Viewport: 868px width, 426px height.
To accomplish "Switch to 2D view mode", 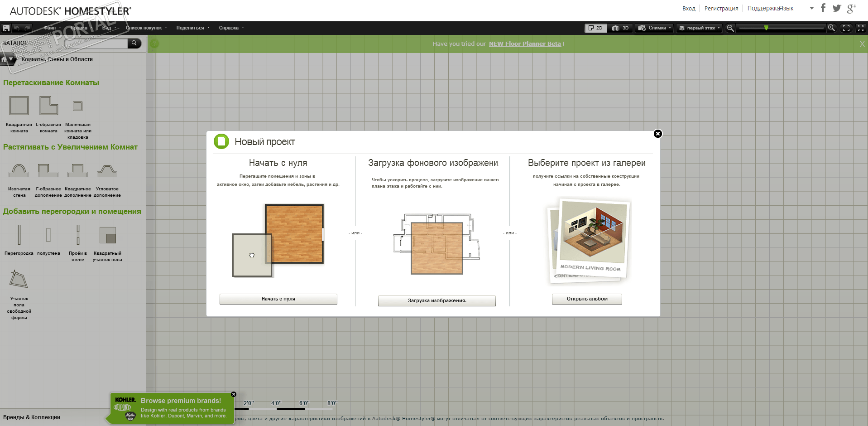I will click(x=595, y=28).
